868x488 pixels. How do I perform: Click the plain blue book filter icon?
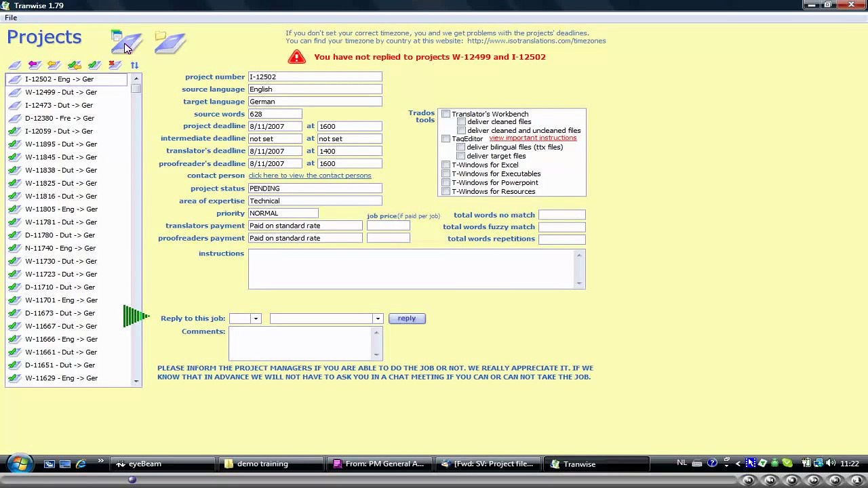pos(14,65)
